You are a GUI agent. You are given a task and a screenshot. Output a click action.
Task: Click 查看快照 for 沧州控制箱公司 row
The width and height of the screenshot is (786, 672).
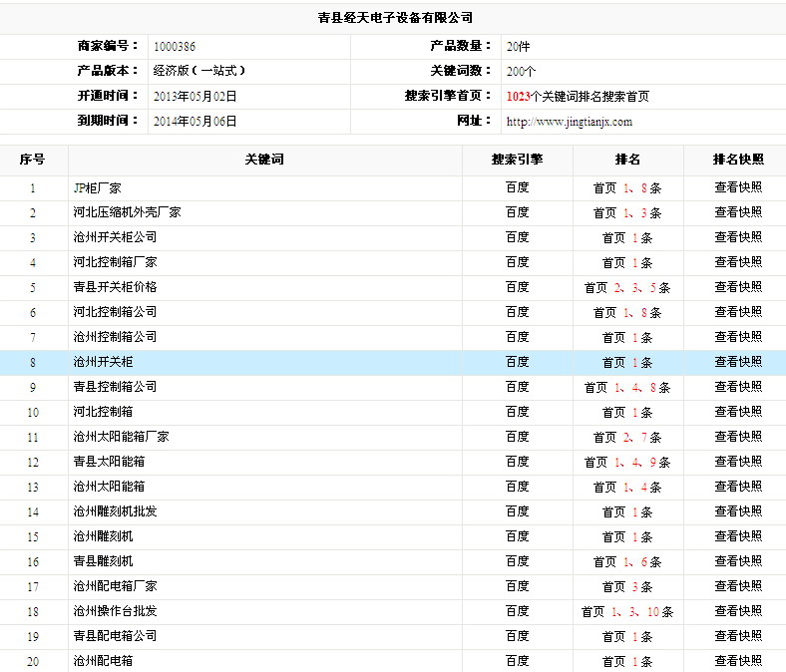click(x=738, y=337)
